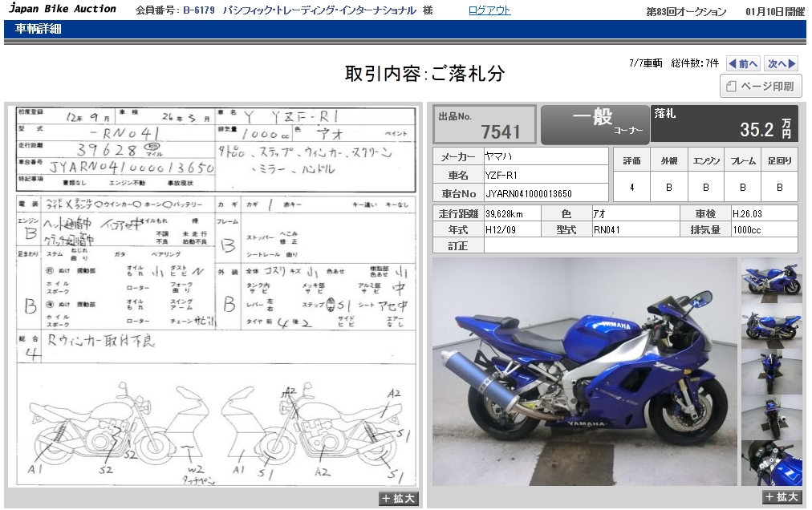Screen dimensions: 812x510
Task: Click the 年式 label cell
Action: point(458,230)
